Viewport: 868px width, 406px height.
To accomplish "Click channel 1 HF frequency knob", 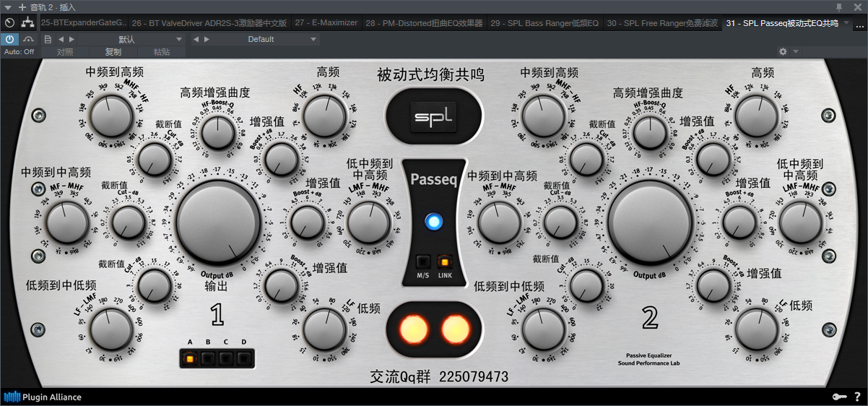I will pos(324,116).
